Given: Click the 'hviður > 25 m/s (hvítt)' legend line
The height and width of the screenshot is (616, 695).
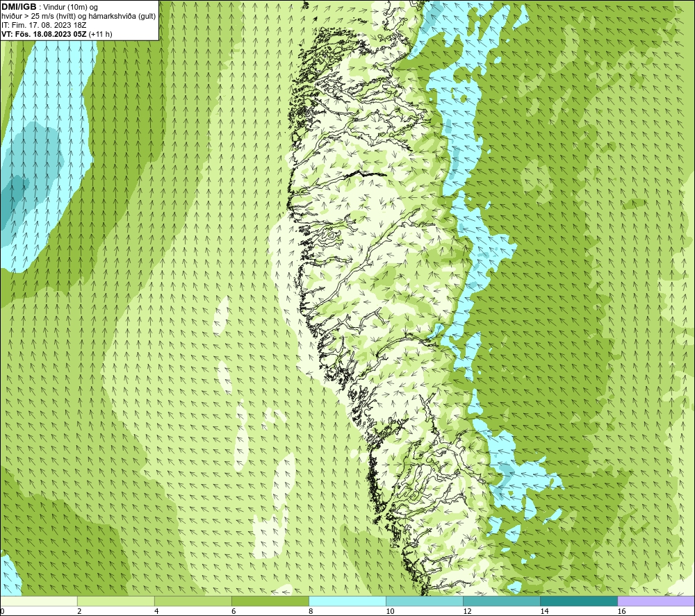Looking at the screenshot, I should tap(79, 17).
